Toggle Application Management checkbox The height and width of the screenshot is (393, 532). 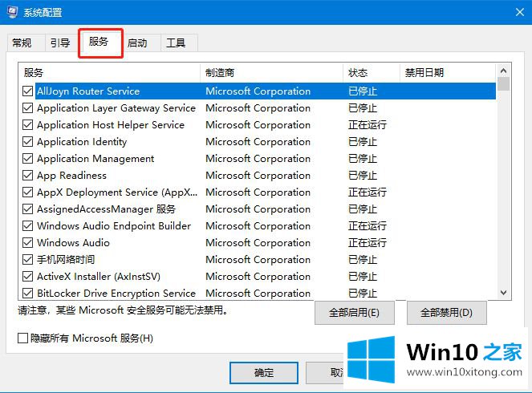pyautogui.click(x=27, y=158)
